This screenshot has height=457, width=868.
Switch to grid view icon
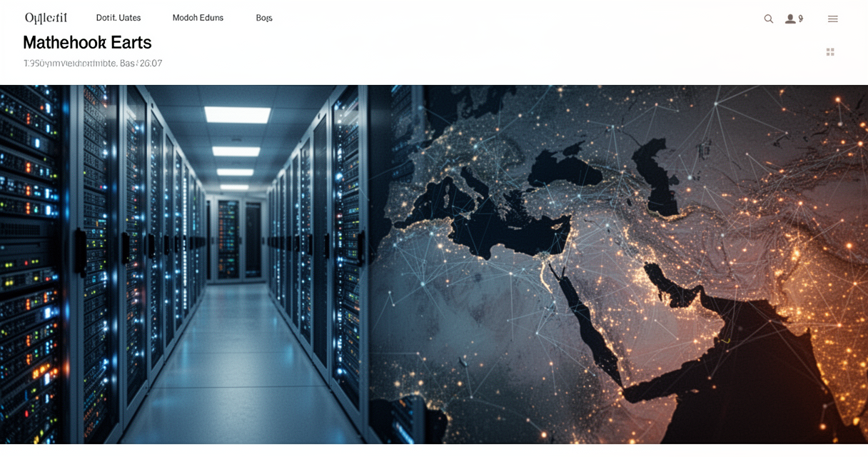click(830, 52)
